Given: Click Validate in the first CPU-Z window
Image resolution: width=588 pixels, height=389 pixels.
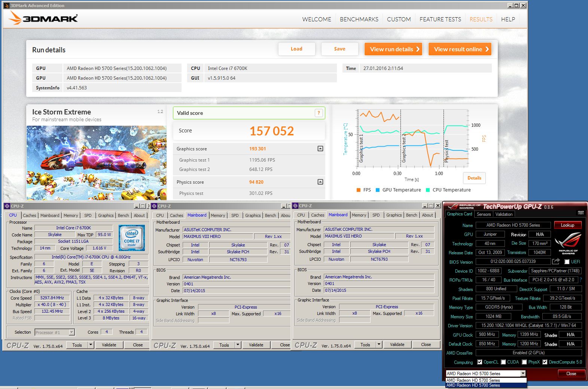Looking at the screenshot, I should [109, 345].
